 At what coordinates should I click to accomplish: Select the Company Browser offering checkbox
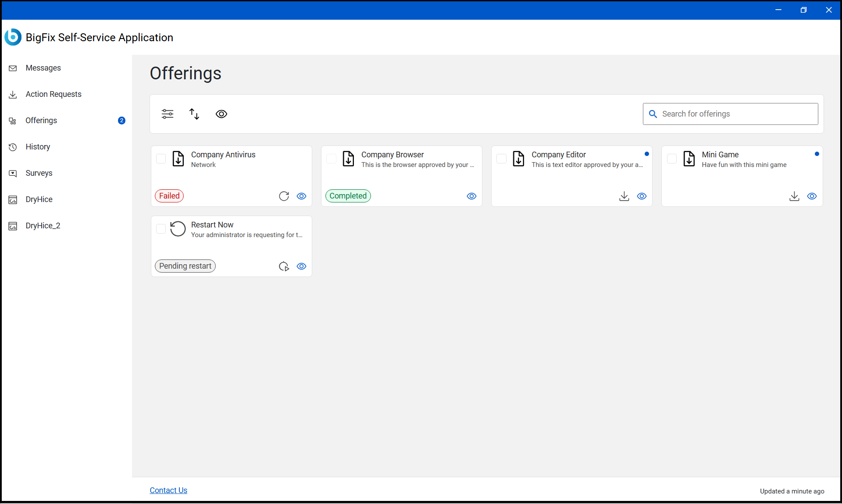pos(331,159)
